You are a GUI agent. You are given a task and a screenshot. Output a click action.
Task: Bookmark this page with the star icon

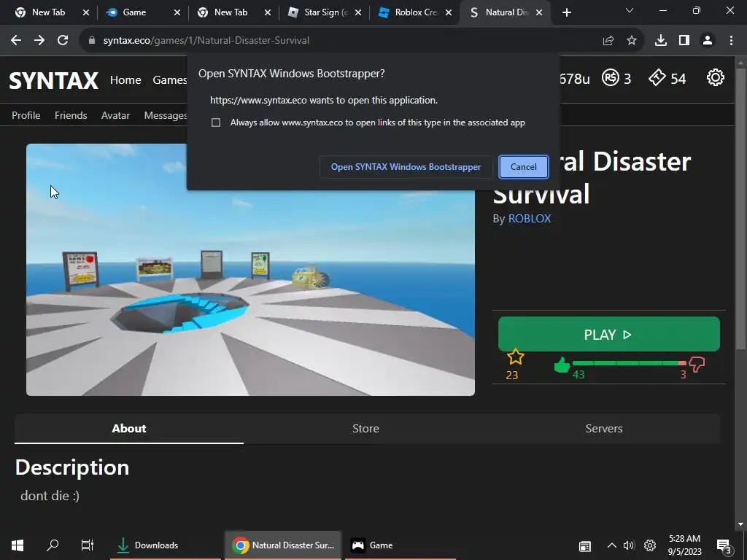point(632,41)
